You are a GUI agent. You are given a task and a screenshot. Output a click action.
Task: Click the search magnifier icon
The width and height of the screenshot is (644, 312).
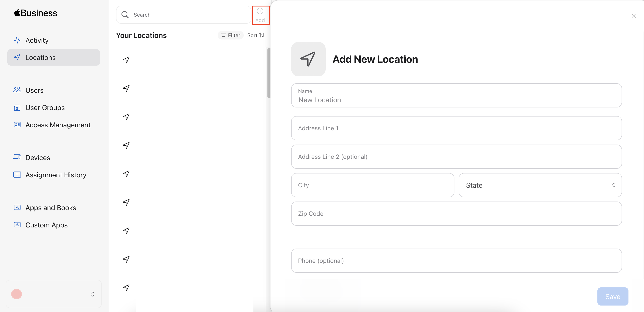point(125,15)
